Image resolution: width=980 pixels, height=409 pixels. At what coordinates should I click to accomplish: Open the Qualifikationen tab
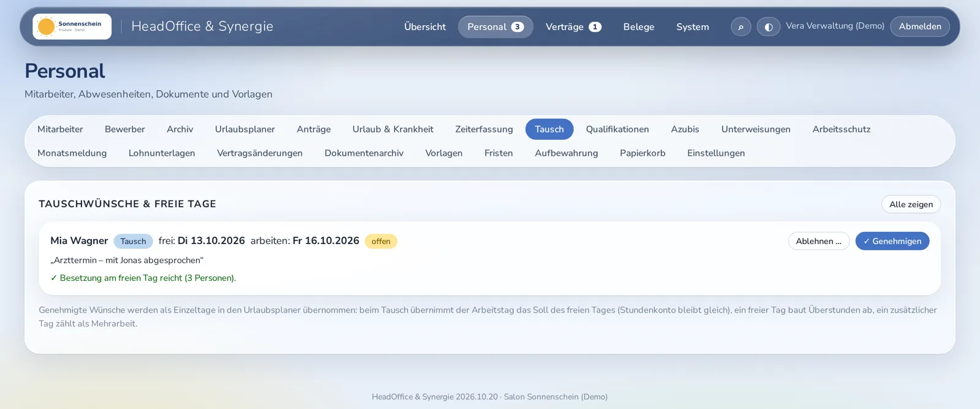point(617,129)
